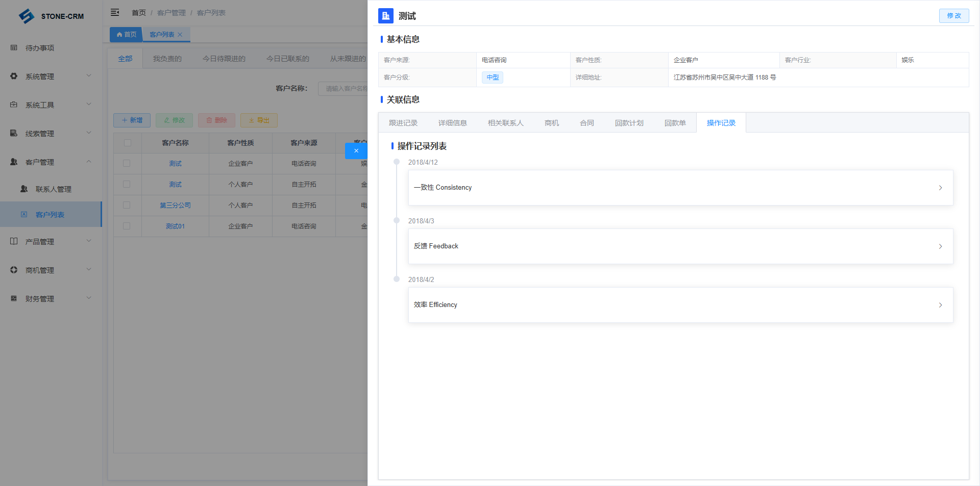Open the 第三分公司 customer link
The image size is (980, 486).
(x=175, y=206)
